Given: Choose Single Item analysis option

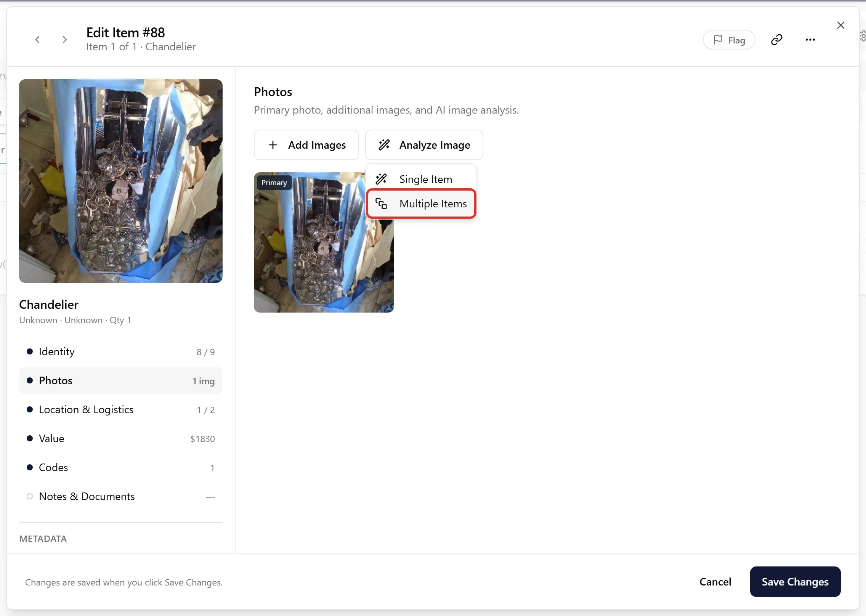Looking at the screenshot, I should tap(421, 179).
